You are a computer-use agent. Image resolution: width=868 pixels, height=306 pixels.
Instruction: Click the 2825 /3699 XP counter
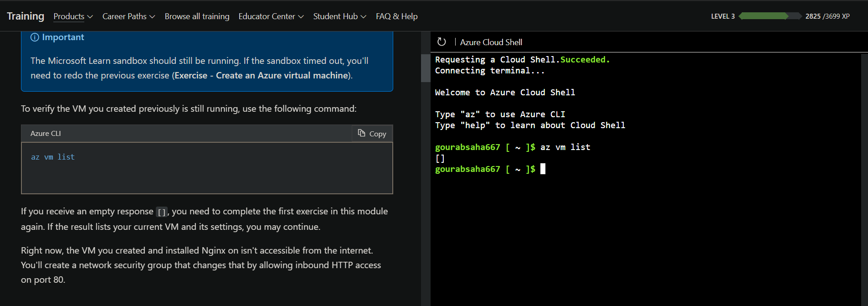tap(827, 16)
